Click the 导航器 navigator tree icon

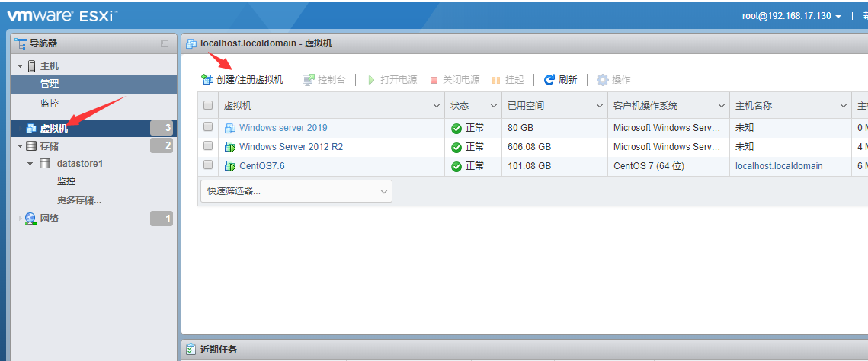tap(21, 43)
